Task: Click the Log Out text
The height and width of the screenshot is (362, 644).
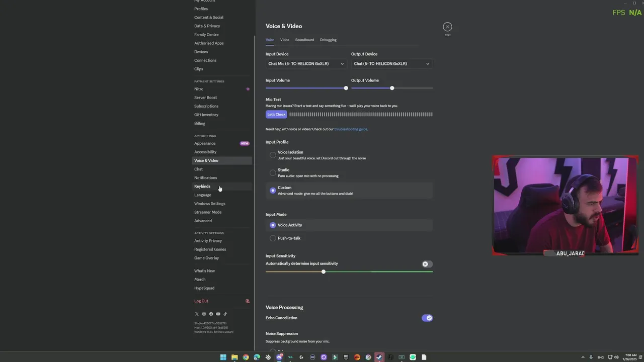Action: tap(201, 301)
